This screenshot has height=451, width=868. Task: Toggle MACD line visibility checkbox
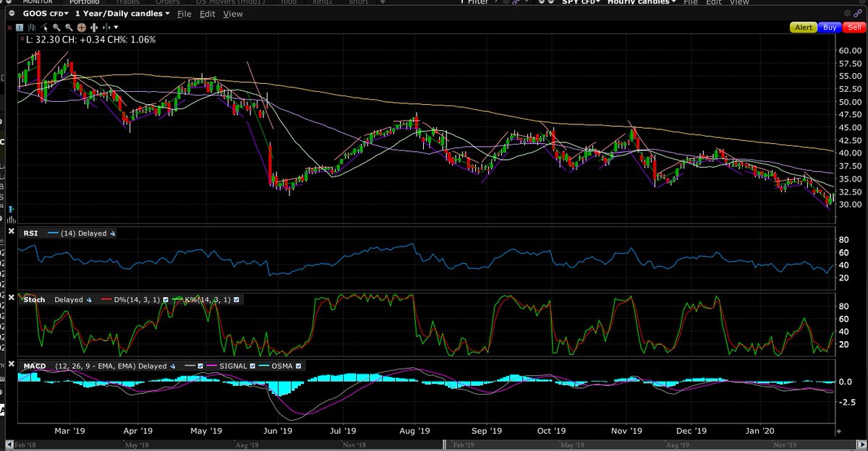(200, 366)
